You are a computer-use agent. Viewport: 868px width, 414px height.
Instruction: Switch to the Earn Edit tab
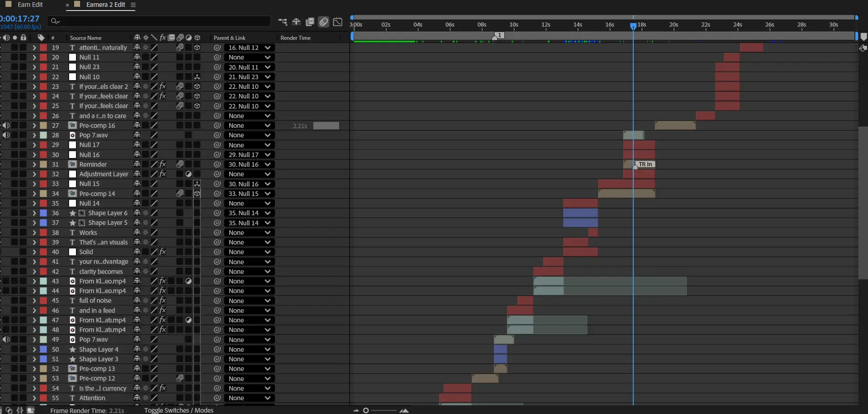(x=30, y=5)
